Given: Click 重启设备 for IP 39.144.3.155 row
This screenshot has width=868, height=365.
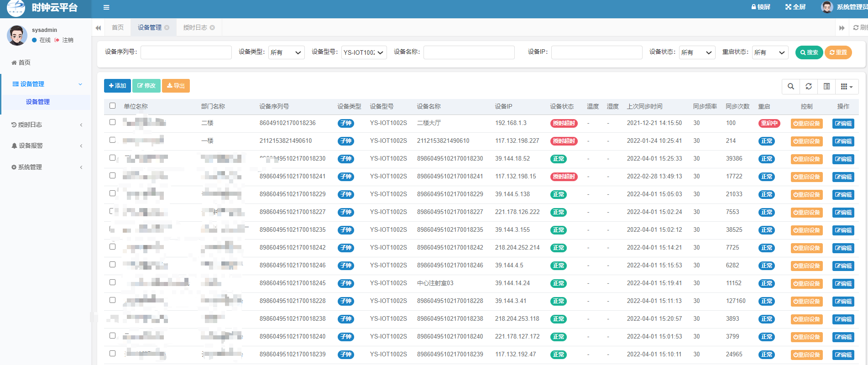Looking at the screenshot, I should (806, 230).
